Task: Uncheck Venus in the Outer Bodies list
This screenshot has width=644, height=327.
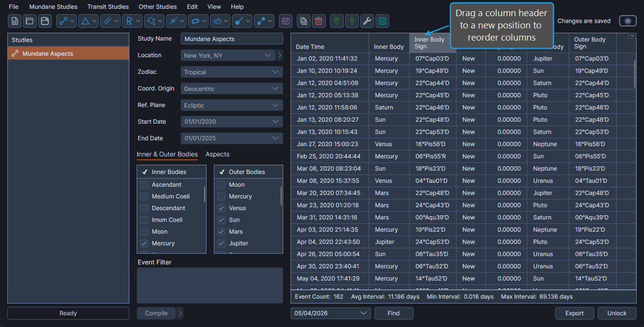Action: point(221,208)
